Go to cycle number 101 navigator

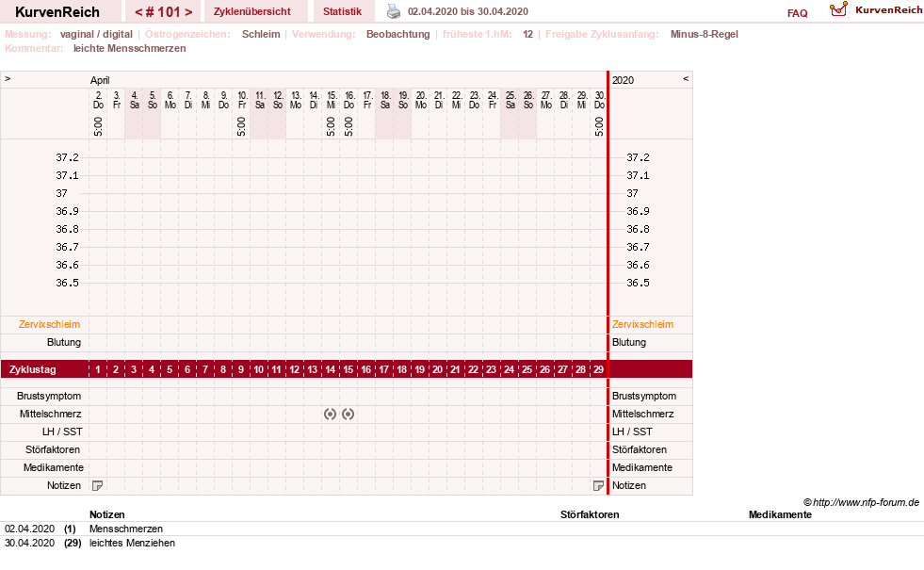click(163, 12)
